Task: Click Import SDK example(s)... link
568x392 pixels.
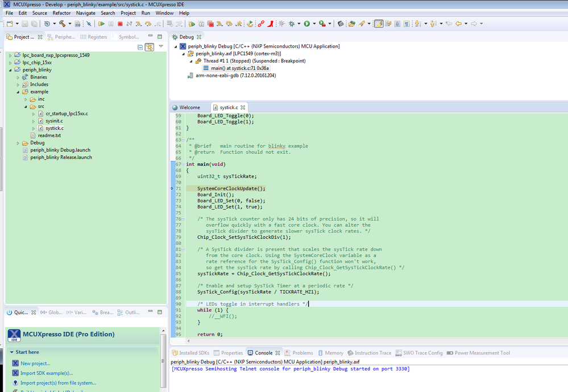Action: (x=47, y=373)
